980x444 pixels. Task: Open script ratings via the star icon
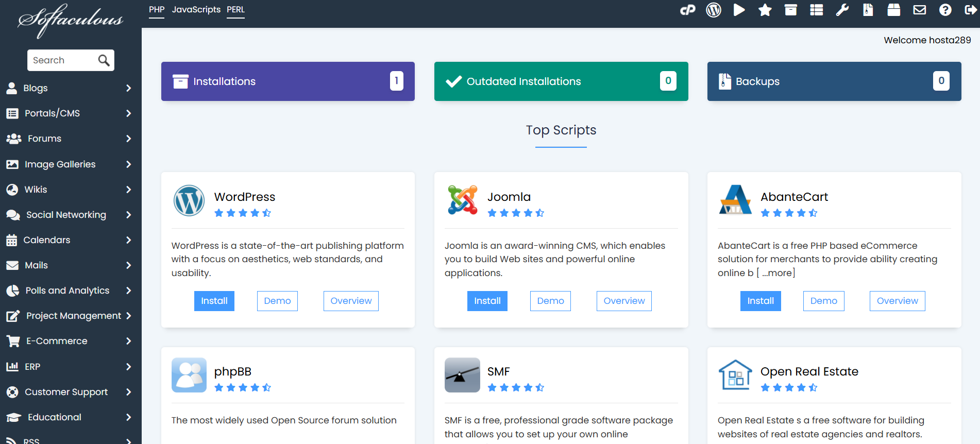(x=765, y=10)
